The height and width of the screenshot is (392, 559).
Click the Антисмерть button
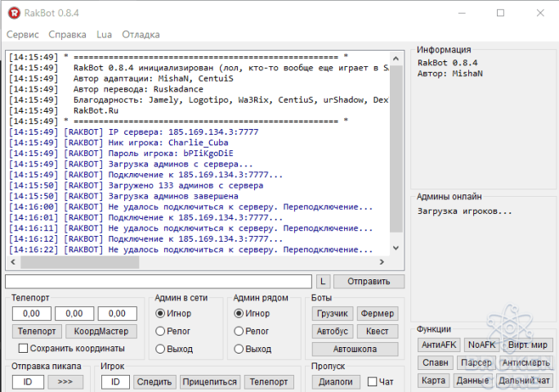pos(526,363)
